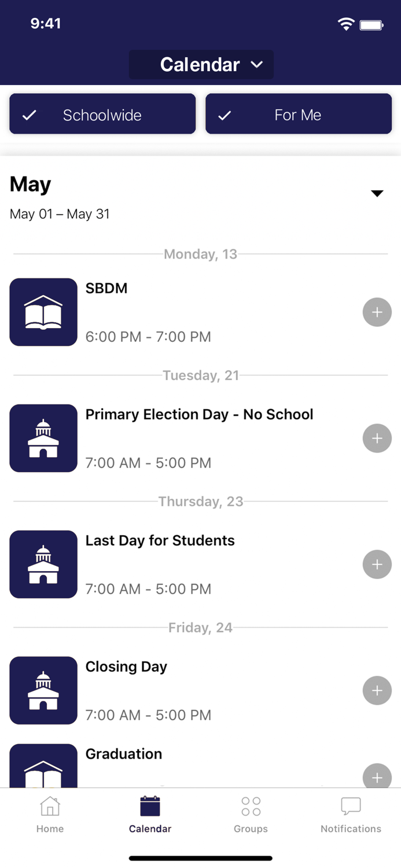Open Notifications via the speech bubble icon

351,806
